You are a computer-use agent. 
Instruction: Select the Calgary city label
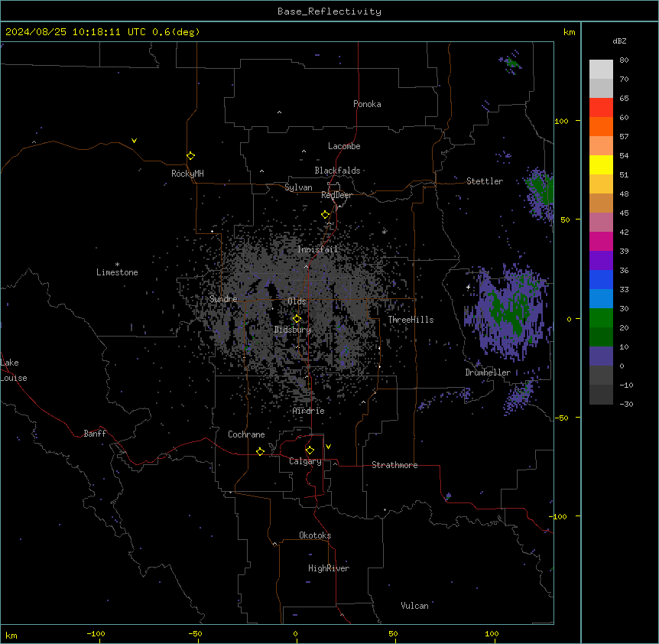click(x=305, y=461)
